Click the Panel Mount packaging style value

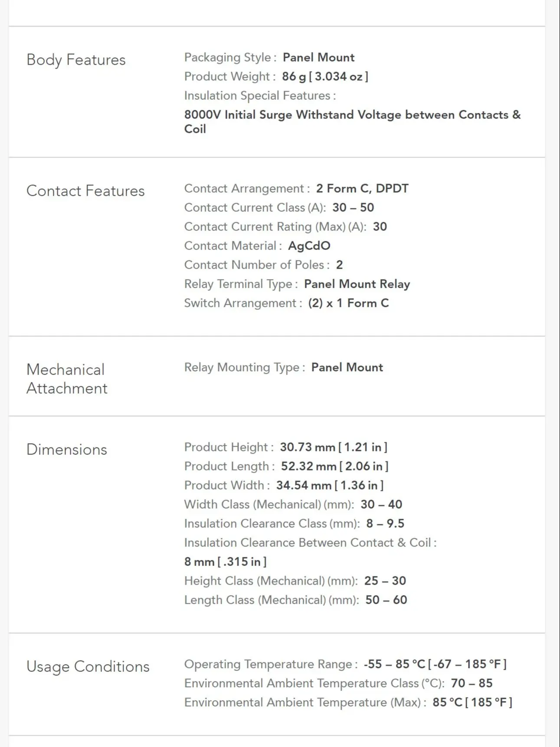click(318, 57)
